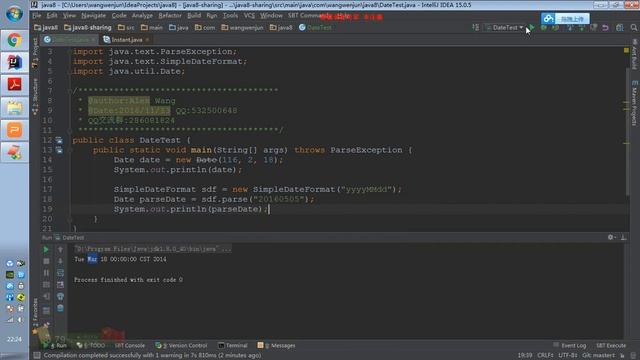Open the Analyze menu

(x=142, y=16)
